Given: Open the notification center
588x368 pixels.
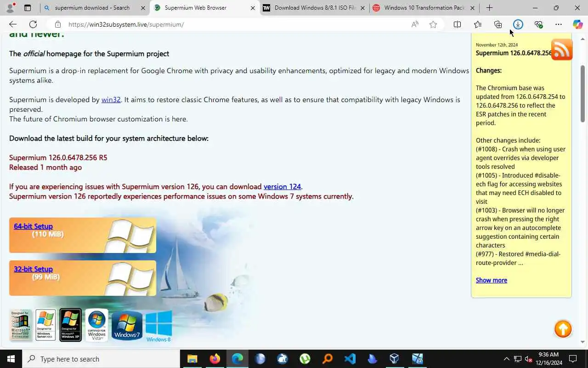Looking at the screenshot, I should coord(573,359).
